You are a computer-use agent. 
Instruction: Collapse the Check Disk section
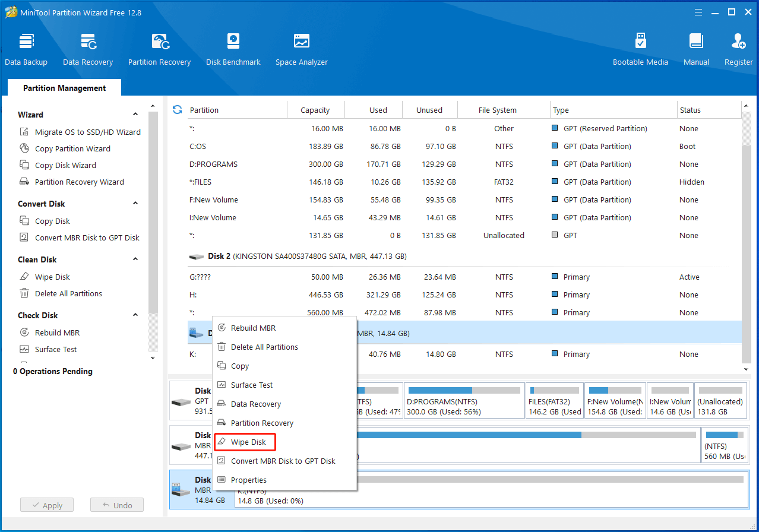pyautogui.click(x=135, y=315)
